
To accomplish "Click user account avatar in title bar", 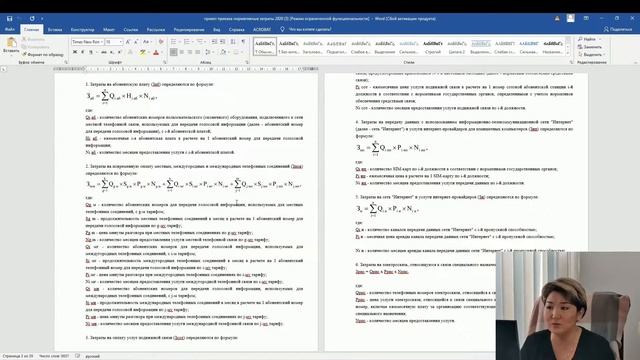I will (571, 18).
